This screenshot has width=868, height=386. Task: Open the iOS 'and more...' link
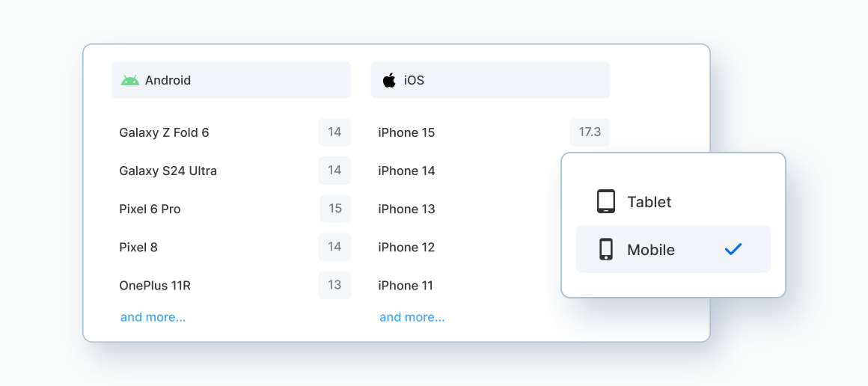click(412, 317)
